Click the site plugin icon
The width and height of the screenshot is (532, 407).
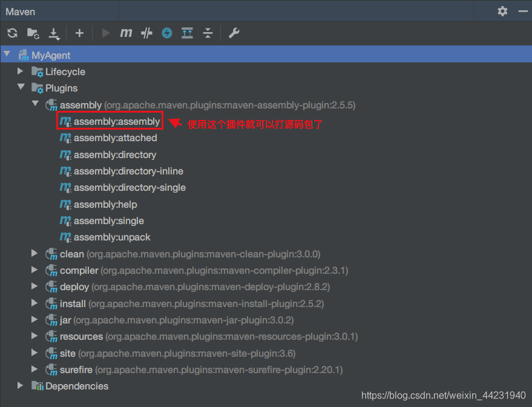click(51, 353)
